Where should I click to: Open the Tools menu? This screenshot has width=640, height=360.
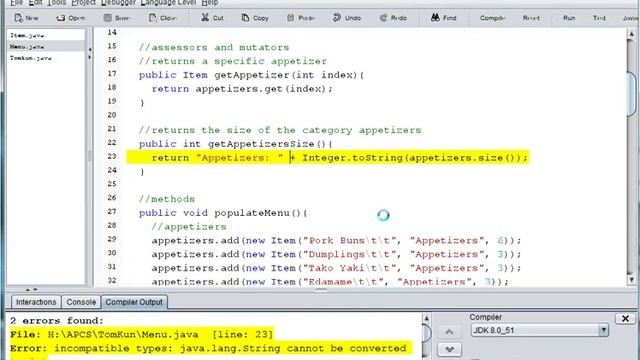[x=56, y=3]
